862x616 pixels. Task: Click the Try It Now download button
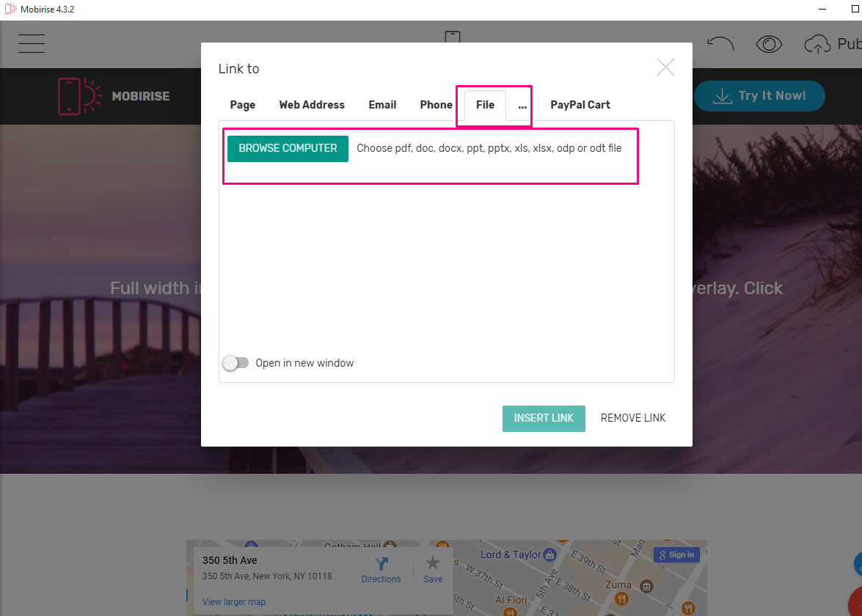coord(759,96)
